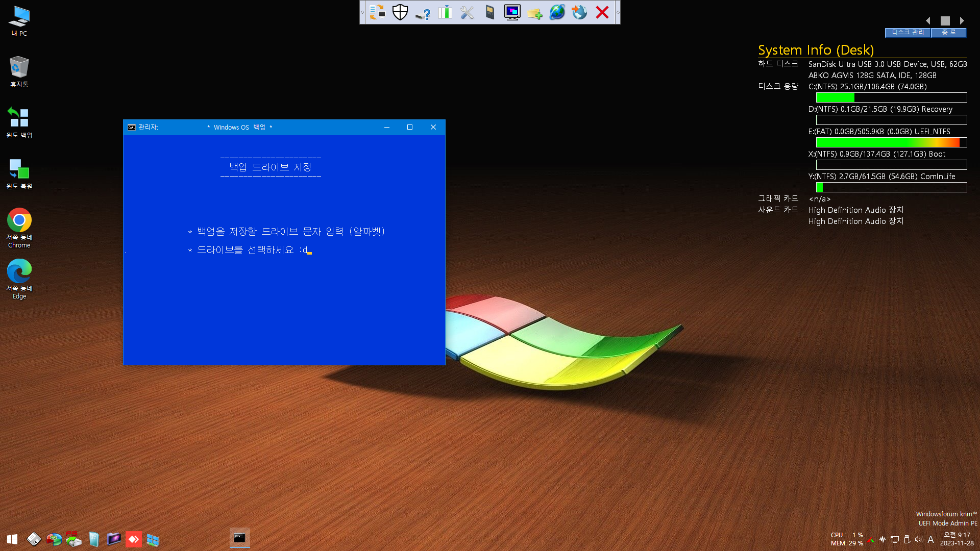Viewport: 980px width, 551px height.
Task: Launch the floppy disk taskbar icon
Action: tap(34, 539)
